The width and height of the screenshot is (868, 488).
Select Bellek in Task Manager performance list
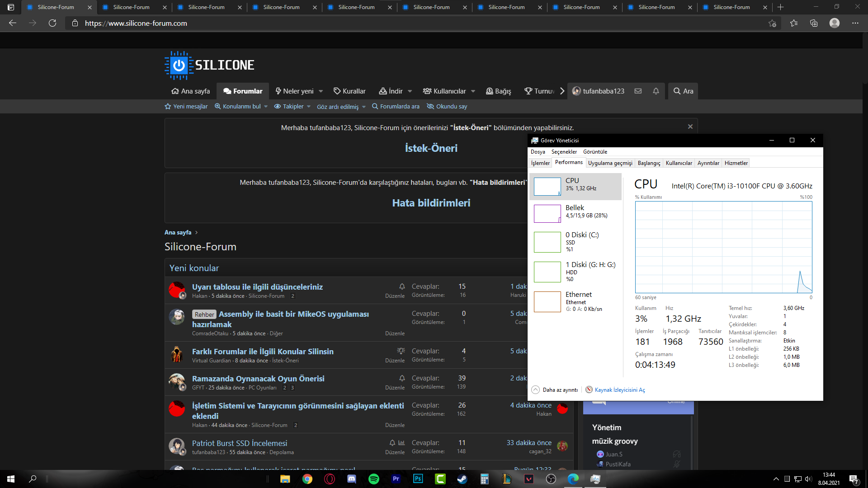click(x=576, y=213)
